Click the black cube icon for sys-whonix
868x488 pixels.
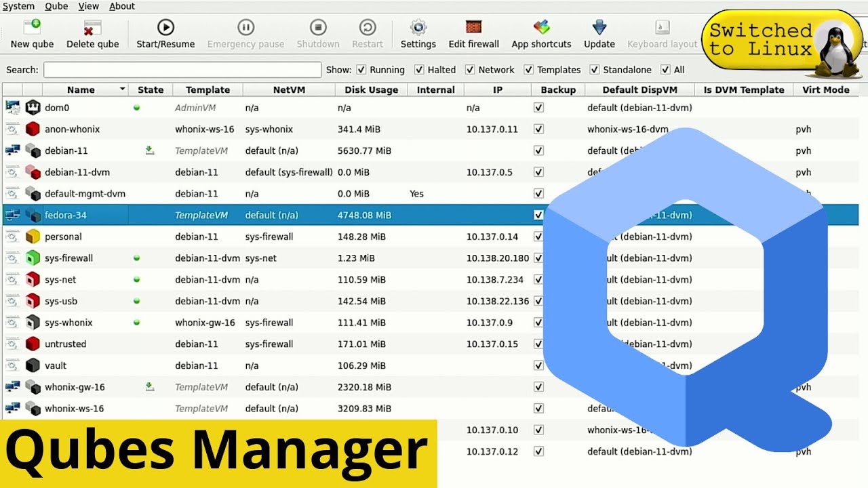pyautogui.click(x=33, y=323)
